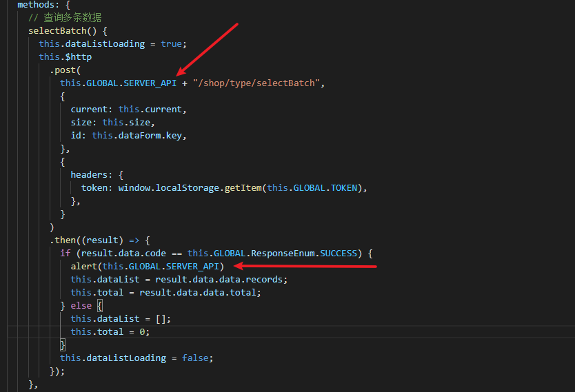Click the 'headers: {' line
This screenshot has height=392, width=575.
click(97, 175)
